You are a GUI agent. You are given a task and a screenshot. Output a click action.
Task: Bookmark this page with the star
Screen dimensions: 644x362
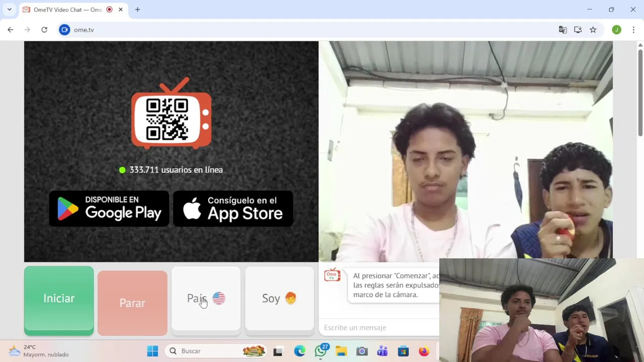coord(593,30)
